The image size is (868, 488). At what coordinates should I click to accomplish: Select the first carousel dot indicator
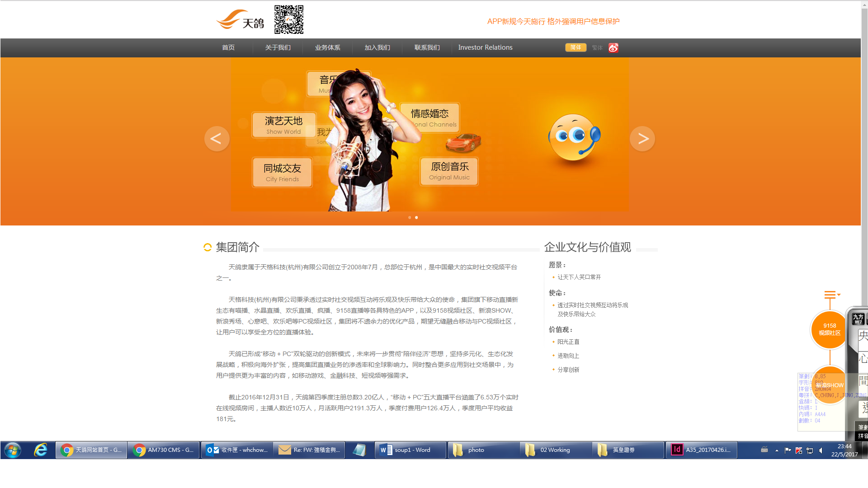pyautogui.click(x=410, y=218)
